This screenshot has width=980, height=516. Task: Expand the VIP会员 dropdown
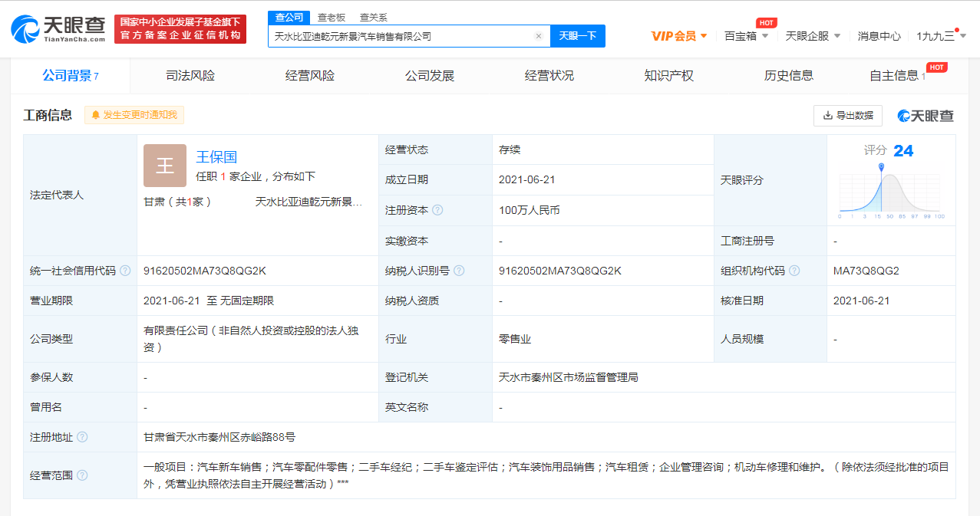pyautogui.click(x=678, y=36)
